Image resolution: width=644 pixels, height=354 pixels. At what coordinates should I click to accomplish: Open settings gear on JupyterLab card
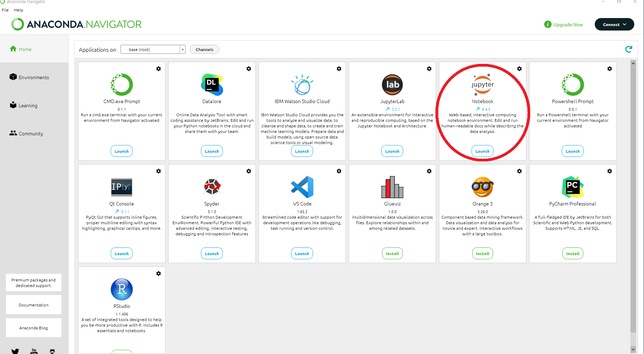tap(429, 69)
